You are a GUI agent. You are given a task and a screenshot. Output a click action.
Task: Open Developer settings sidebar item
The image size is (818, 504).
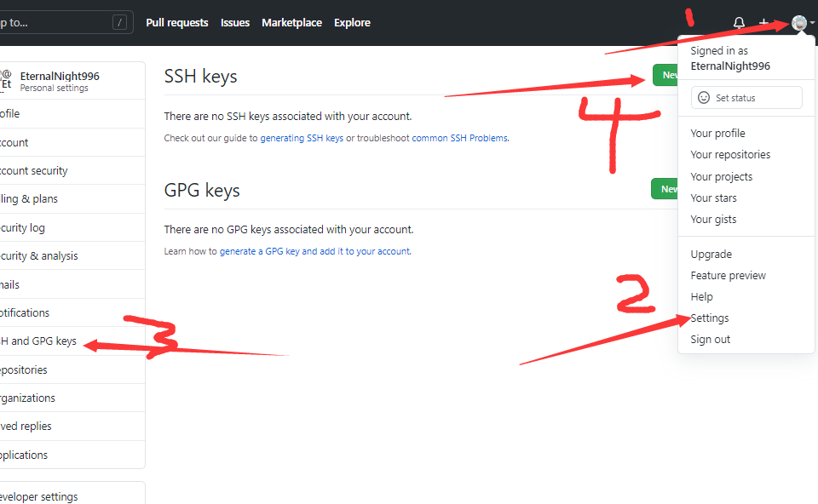pyautogui.click(x=72, y=496)
